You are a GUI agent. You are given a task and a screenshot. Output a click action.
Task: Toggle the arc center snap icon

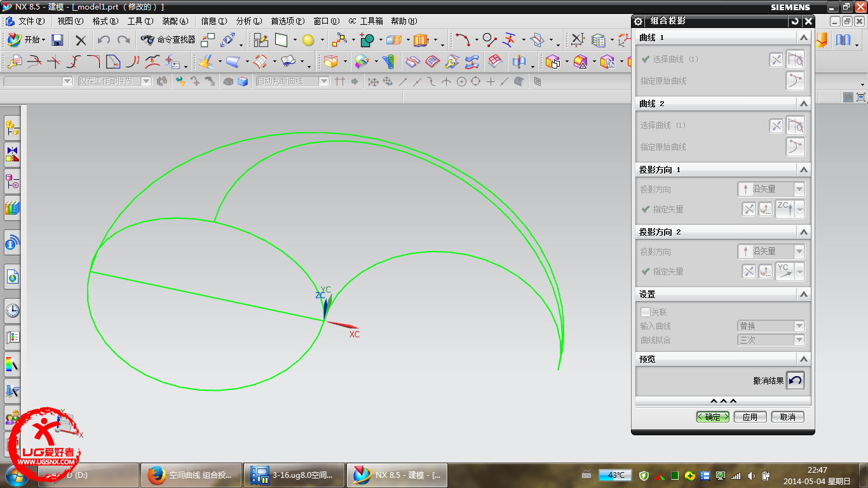[461, 81]
